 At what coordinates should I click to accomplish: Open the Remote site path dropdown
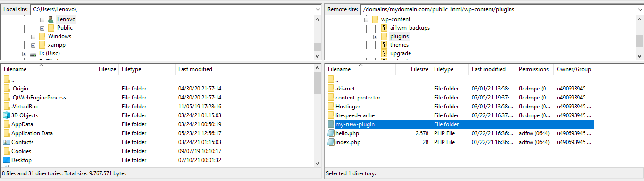[639, 9]
